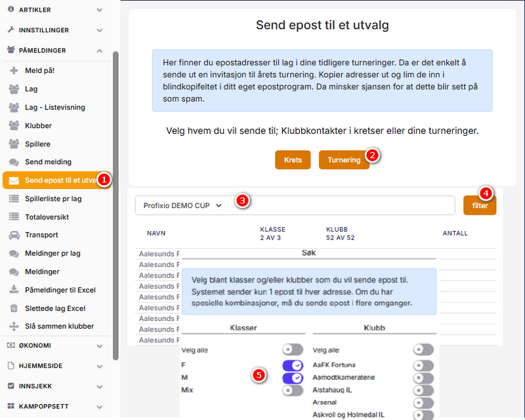Click the Klasse column header
The width and height of the screenshot is (525, 420).
tap(272, 234)
